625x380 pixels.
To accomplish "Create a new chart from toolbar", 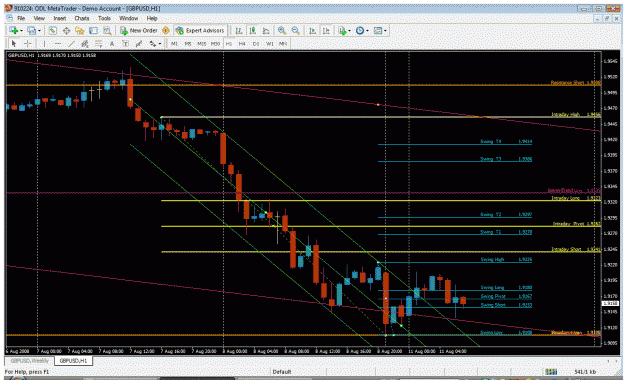I will pyautogui.click(x=13, y=31).
